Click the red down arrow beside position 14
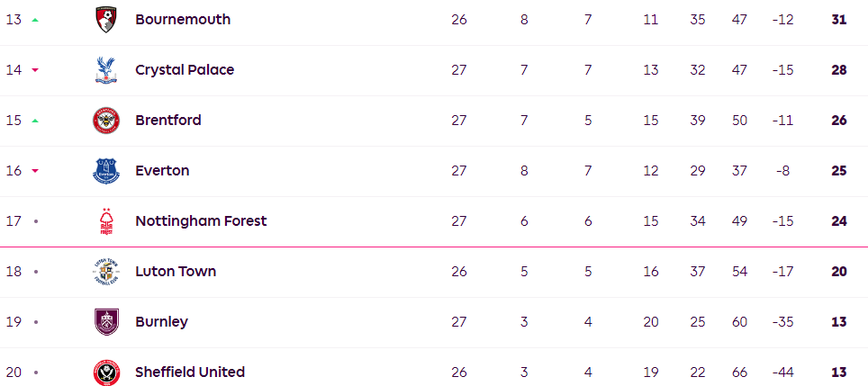The width and height of the screenshot is (868, 386). point(35,70)
